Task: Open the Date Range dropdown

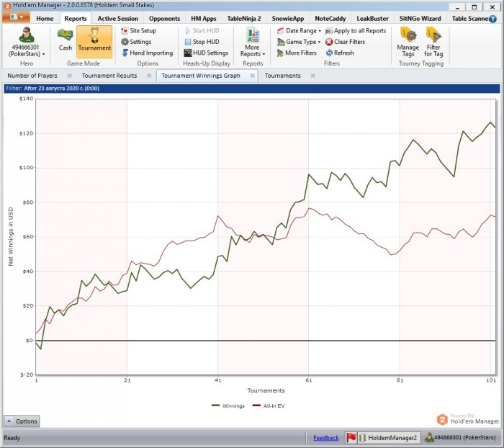Action: coord(298,31)
